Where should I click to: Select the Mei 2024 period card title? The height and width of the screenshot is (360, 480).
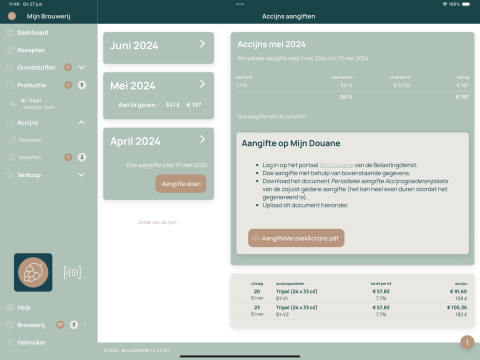click(133, 86)
